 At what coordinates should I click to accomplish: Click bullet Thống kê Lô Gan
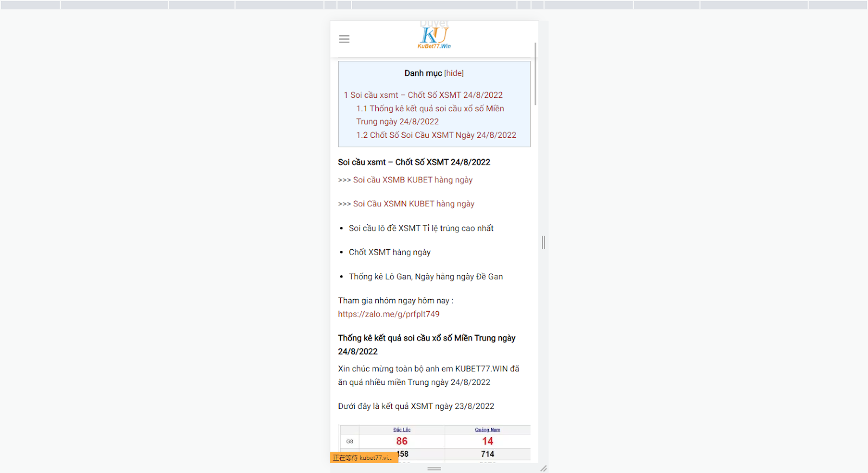426,276
